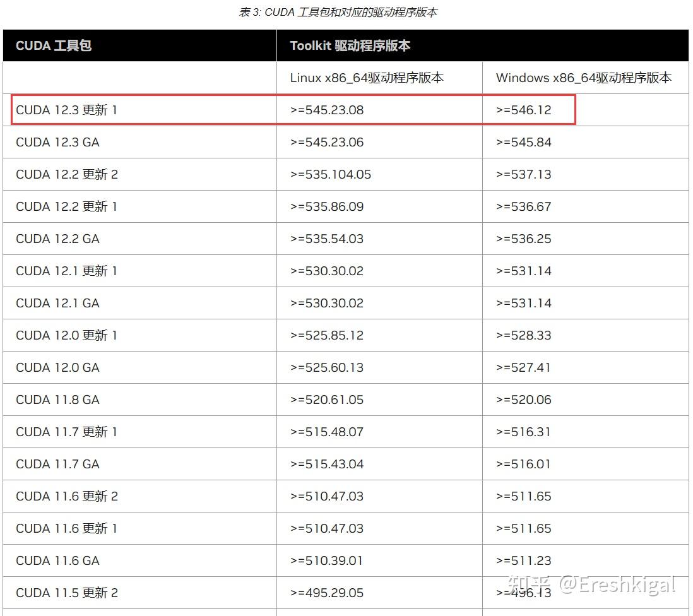This screenshot has width=693, height=616.
Task: Click the CUDA 工具包 column header
Action: 54,45
